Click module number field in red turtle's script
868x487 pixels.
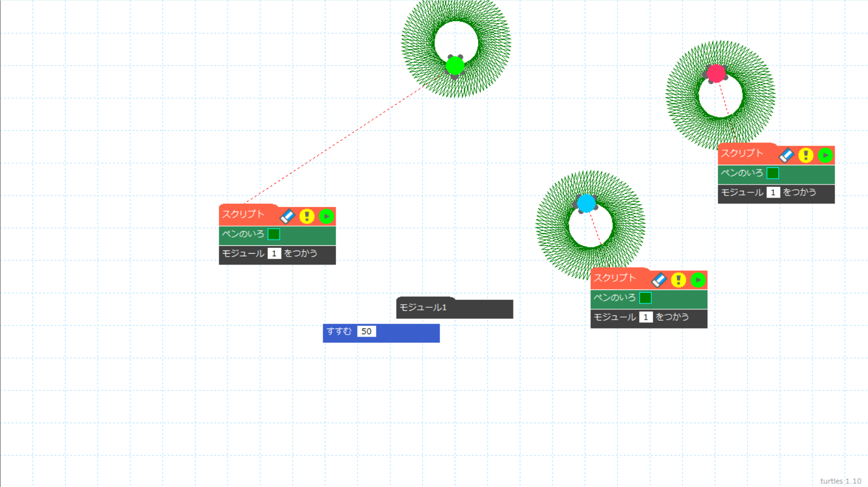tap(773, 193)
